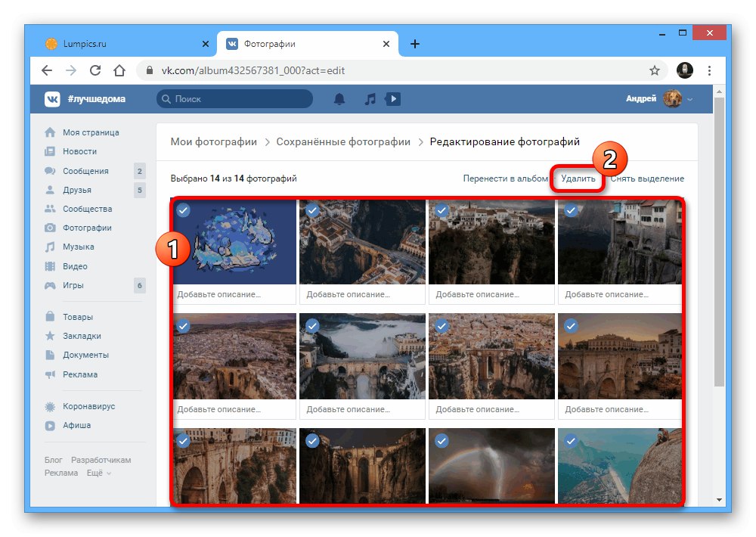Close the Lumpics.ru tab
This screenshot has height=537, width=756.
(206, 44)
